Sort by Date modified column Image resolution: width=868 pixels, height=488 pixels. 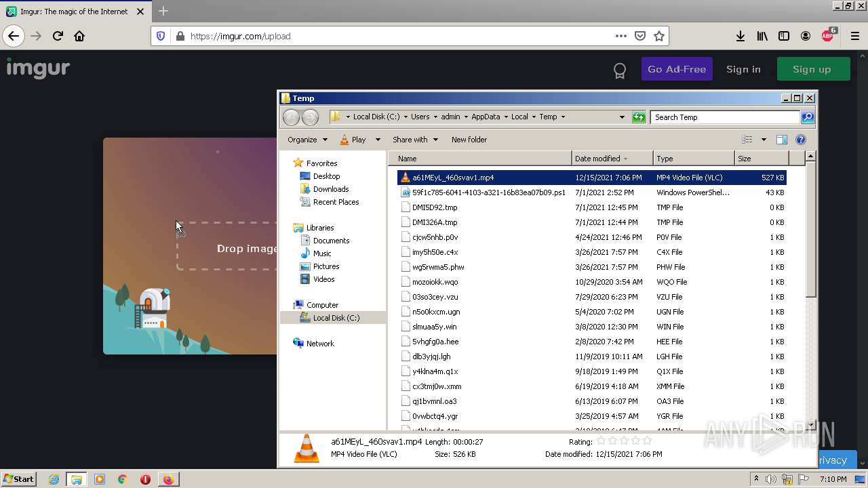coord(612,159)
